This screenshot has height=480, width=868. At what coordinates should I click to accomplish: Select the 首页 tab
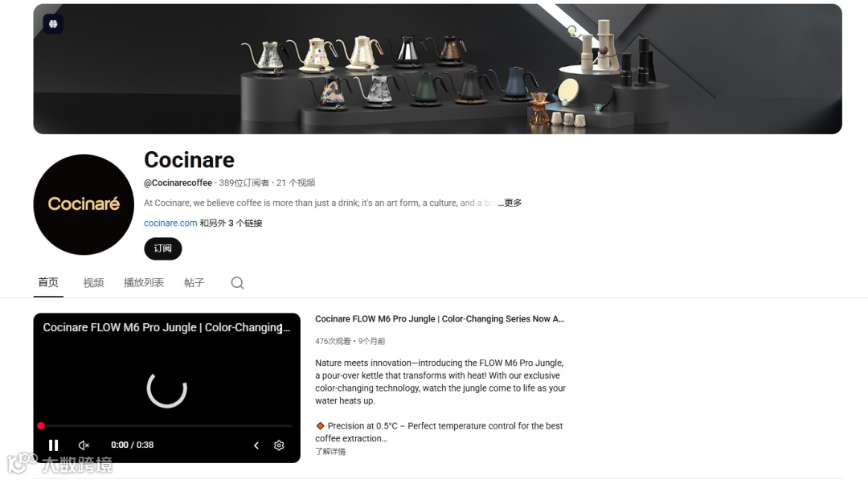[x=48, y=282]
